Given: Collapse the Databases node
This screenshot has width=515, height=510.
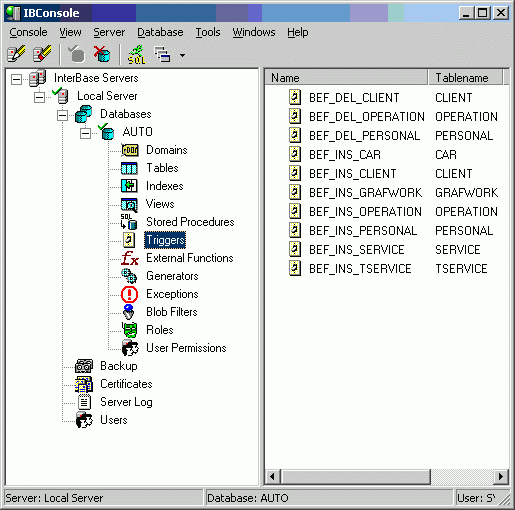Looking at the screenshot, I should 62,115.
